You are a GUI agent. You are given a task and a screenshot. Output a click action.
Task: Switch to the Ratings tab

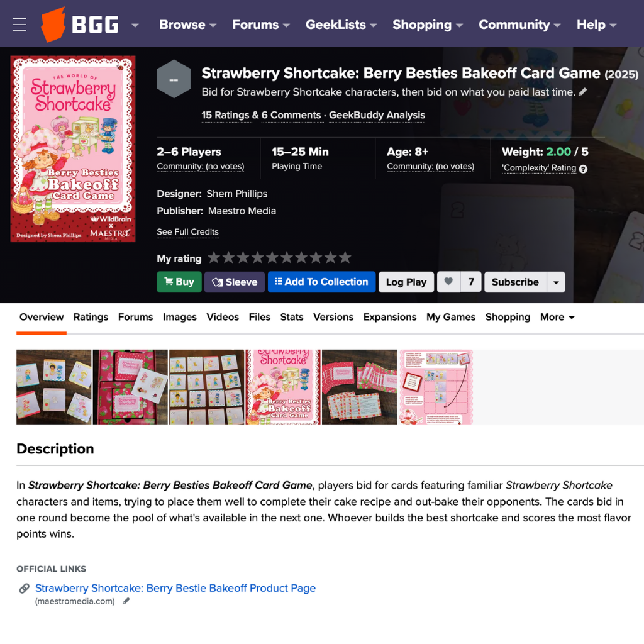coord(91,317)
